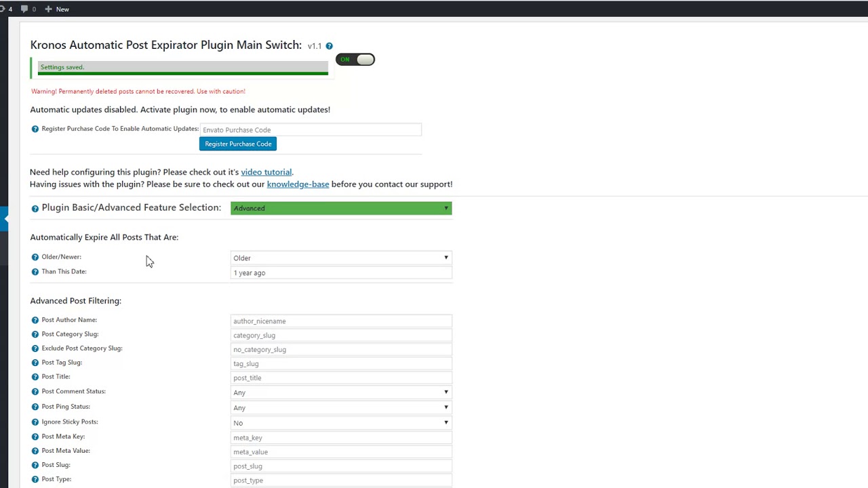Screen dimensions: 868x488
Task: Click the New item in admin bar
Action: [x=57, y=9]
